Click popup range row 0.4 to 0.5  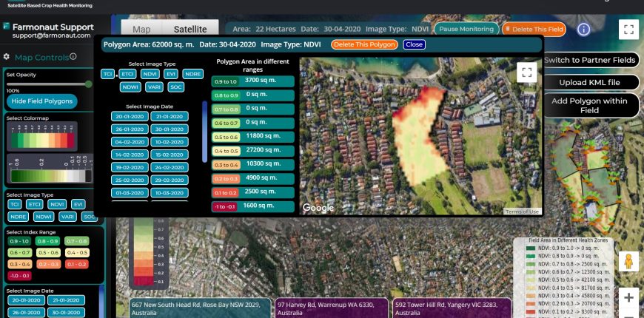[x=253, y=151]
